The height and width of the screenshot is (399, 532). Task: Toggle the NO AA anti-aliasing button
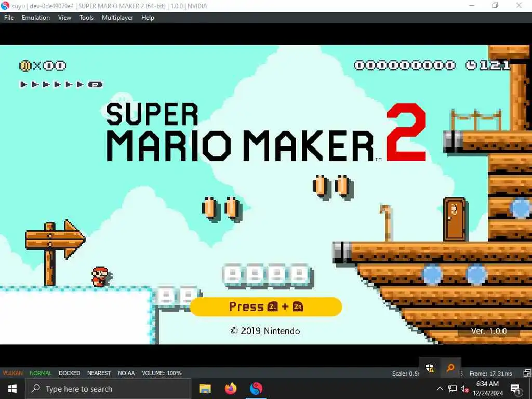coord(126,373)
